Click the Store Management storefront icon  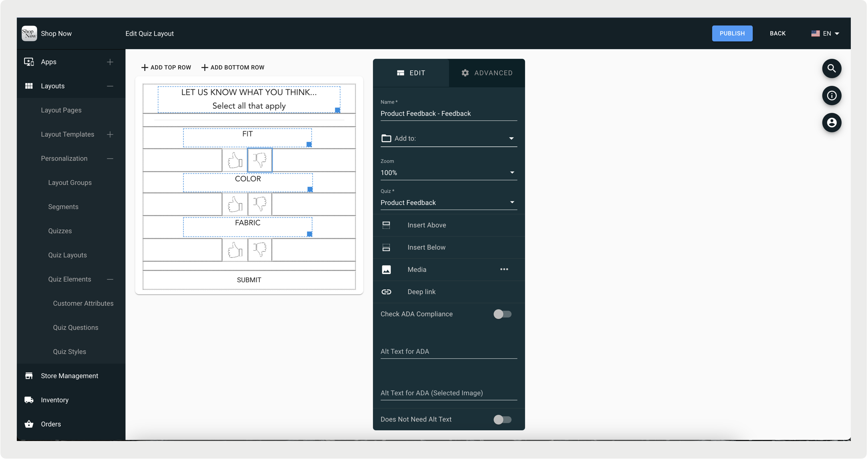[x=29, y=376]
